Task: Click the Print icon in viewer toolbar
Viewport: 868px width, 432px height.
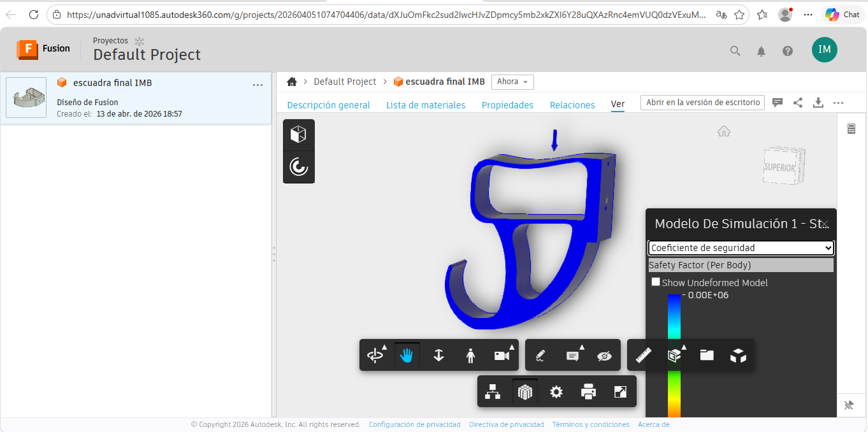Action: pos(588,392)
